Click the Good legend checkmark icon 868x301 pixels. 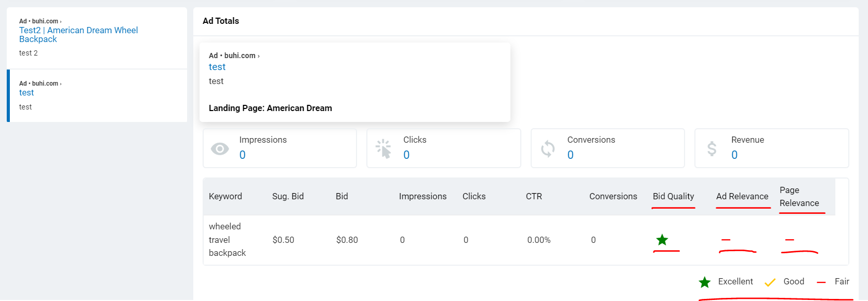pyautogui.click(x=770, y=282)
